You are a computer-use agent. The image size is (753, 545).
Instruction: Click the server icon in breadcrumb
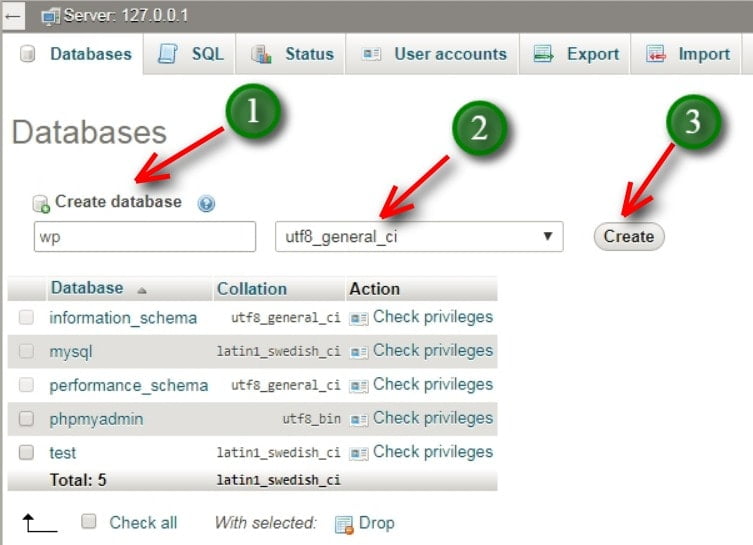tap(50, 17)
